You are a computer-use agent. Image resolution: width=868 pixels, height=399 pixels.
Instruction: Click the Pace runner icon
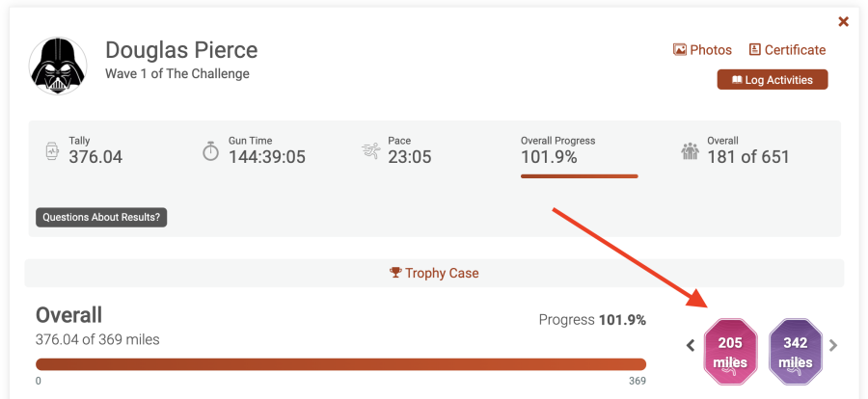[370, 150]
